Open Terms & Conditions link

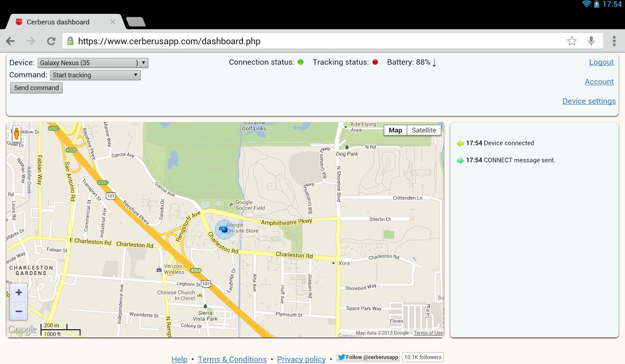(232, 359)
